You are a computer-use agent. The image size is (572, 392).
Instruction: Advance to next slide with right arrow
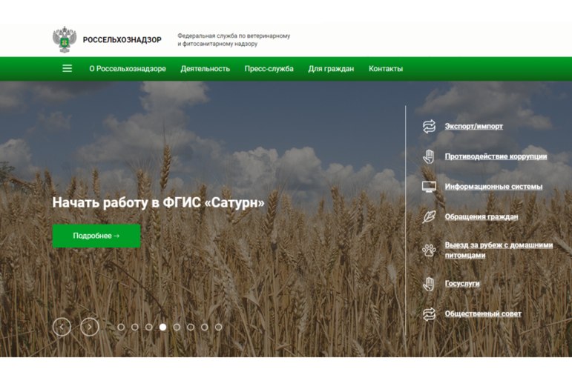[x=90, y=327]
